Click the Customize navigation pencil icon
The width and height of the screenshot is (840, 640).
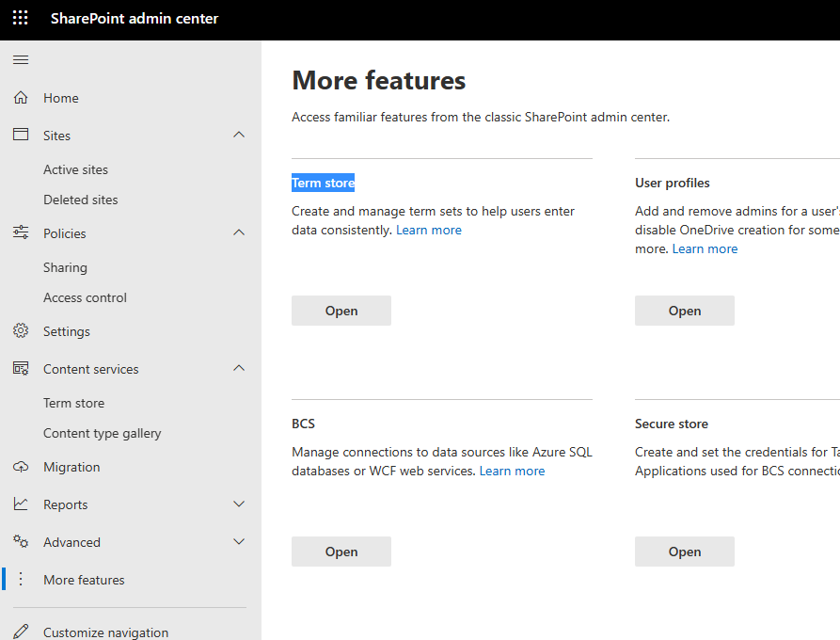21,632
